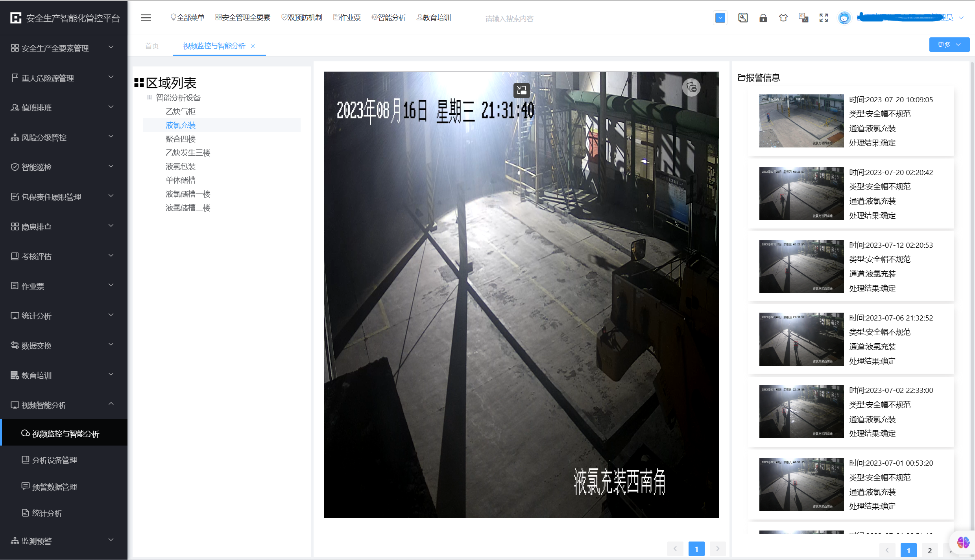Screen dimensions: 975x560
Task: Open the 全部菜单 top menu
Action: (187, 18)
